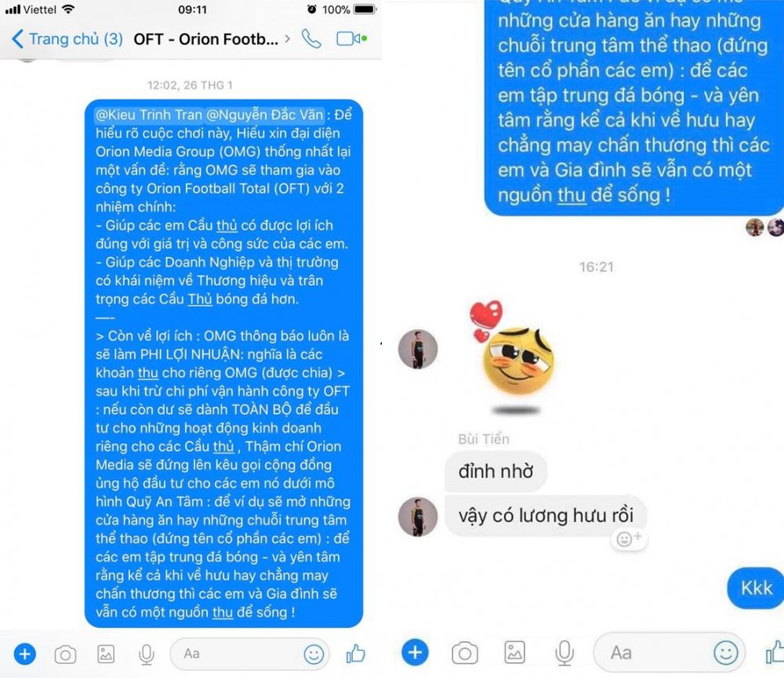Image resolution: width=784 pixels, height=678 pixels.
Task: Open the blue plus menu in left chat
Action: (24, 654)
